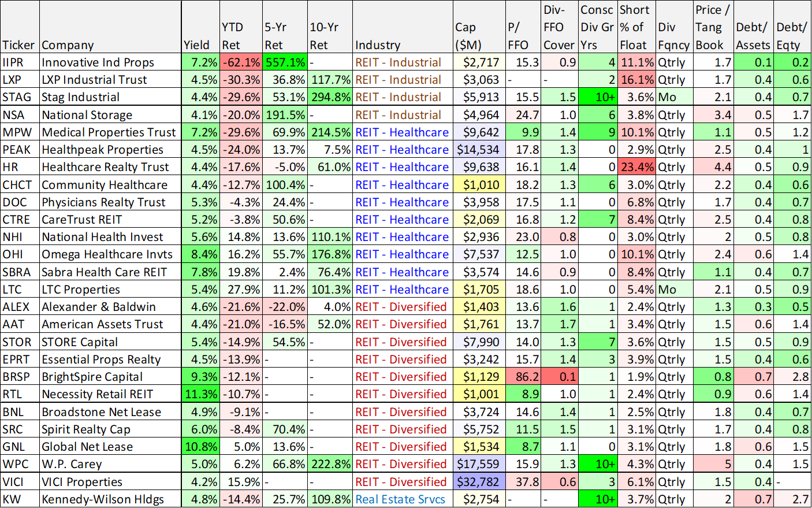Select Kennedy-Wilson's 2.7 debt/equity value
This screenshot has width=812, height=508.
click(792, 499)
